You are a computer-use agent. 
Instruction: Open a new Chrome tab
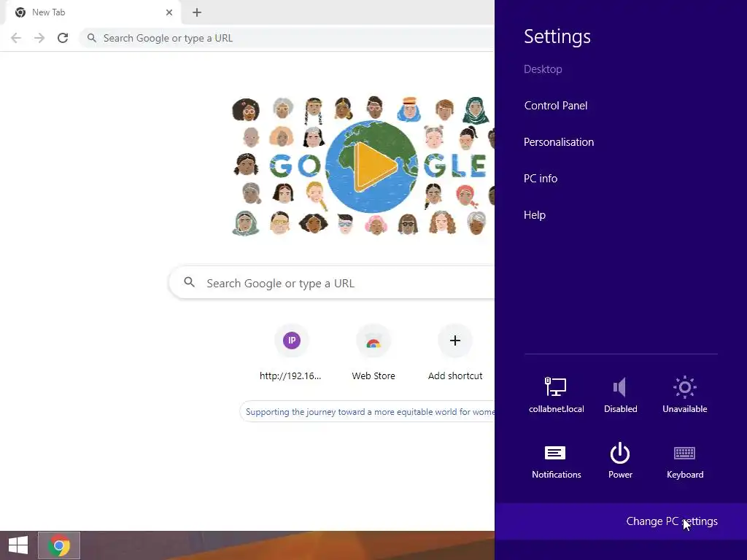pyautogui.click(x=197, y=12)
